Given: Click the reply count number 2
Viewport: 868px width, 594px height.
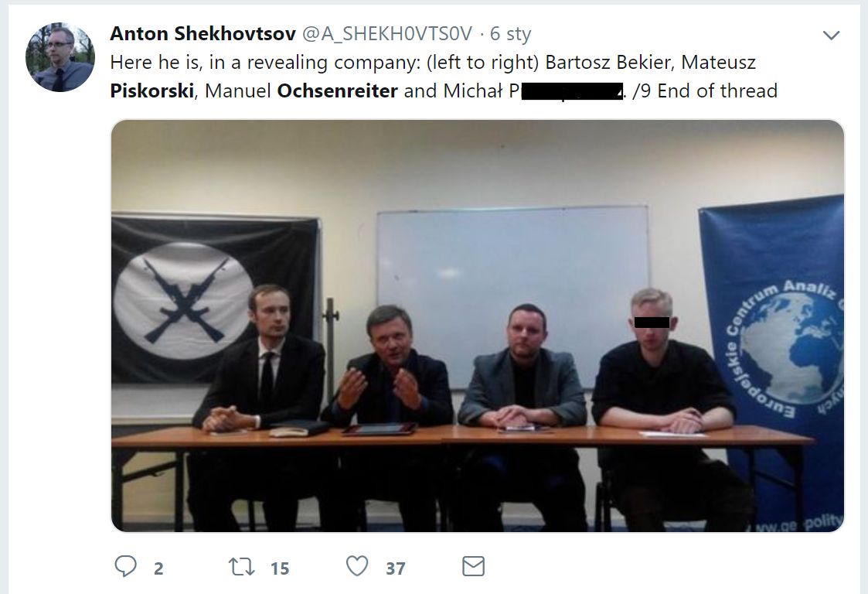Looking at the screenshot, I should 158,568.
